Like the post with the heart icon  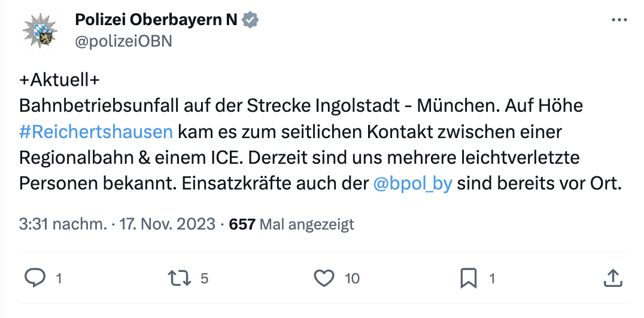click(x=324, y=277)
